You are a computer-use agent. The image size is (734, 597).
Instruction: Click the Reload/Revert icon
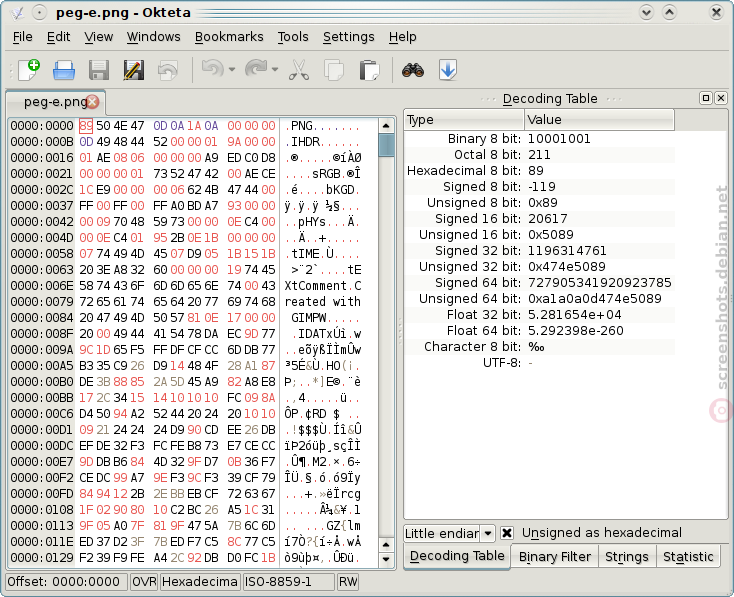tap(168, 70)
